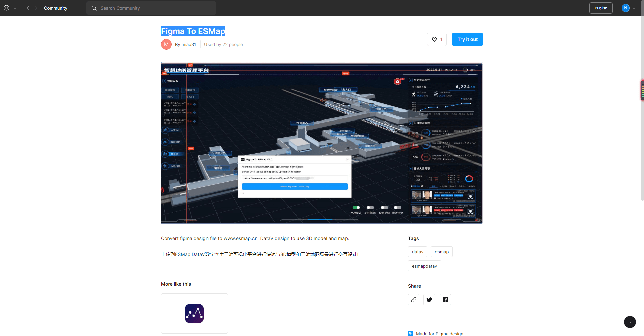Copy link using the chain icon under Share
The height and width of the screenshot is (336, 644).
[413, 299]
